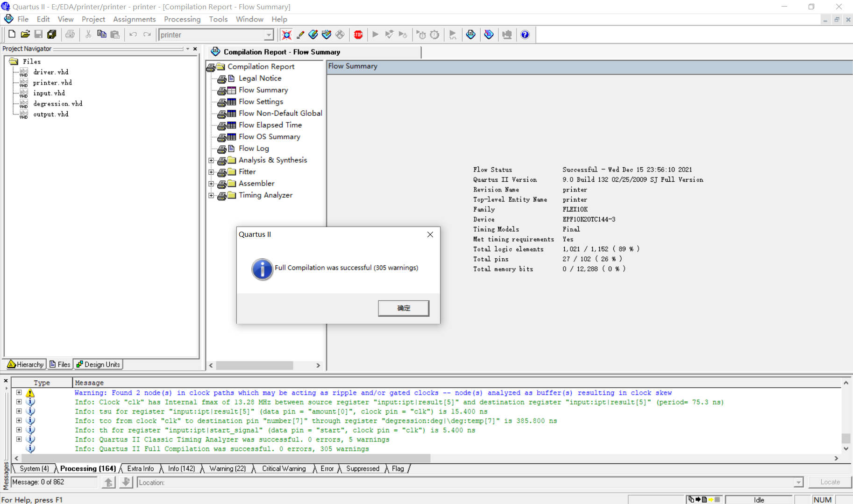This screenshot has height=504, width=853.
Task: Open the Location dropdown arrow
Action: tap(798, 483)
